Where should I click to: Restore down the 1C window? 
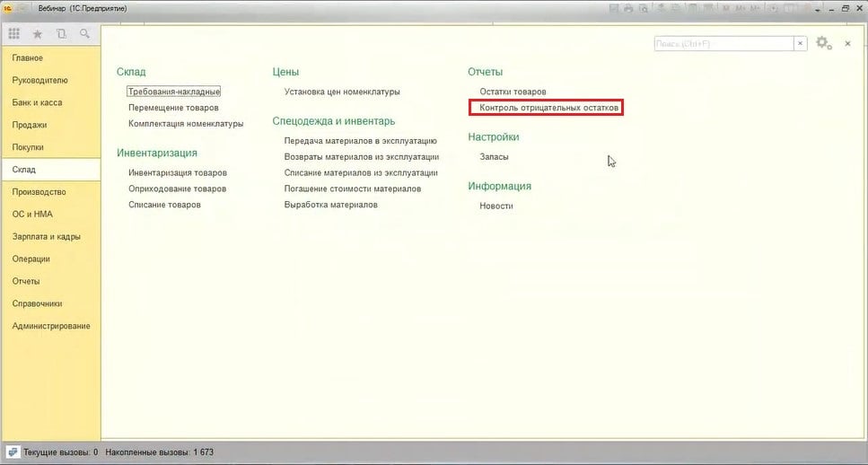(x=846, y=8)
